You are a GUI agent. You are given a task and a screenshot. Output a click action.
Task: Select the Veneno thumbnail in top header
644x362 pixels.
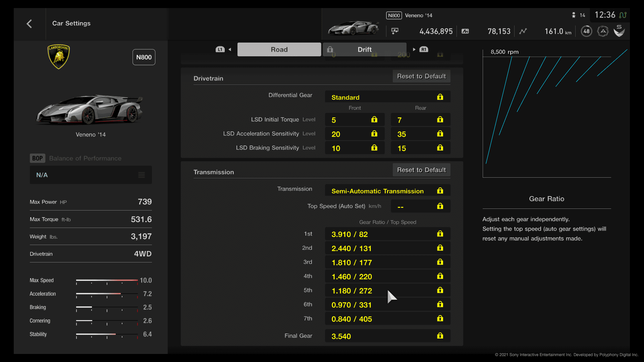[354, 28]
